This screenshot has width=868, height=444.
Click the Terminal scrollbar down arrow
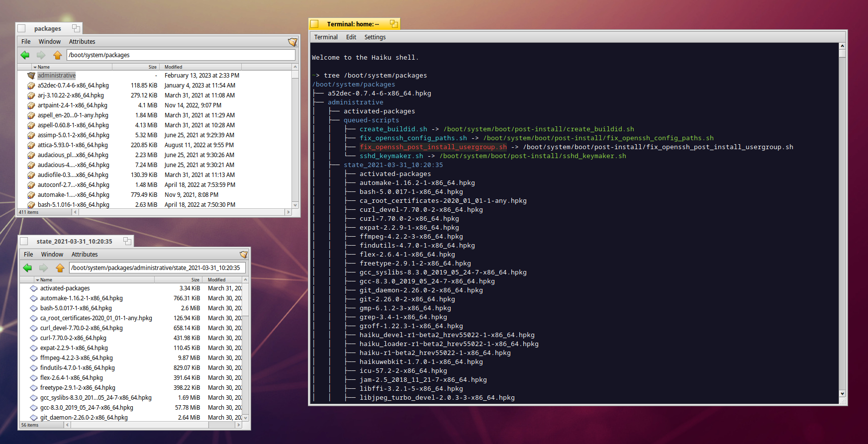842,394
